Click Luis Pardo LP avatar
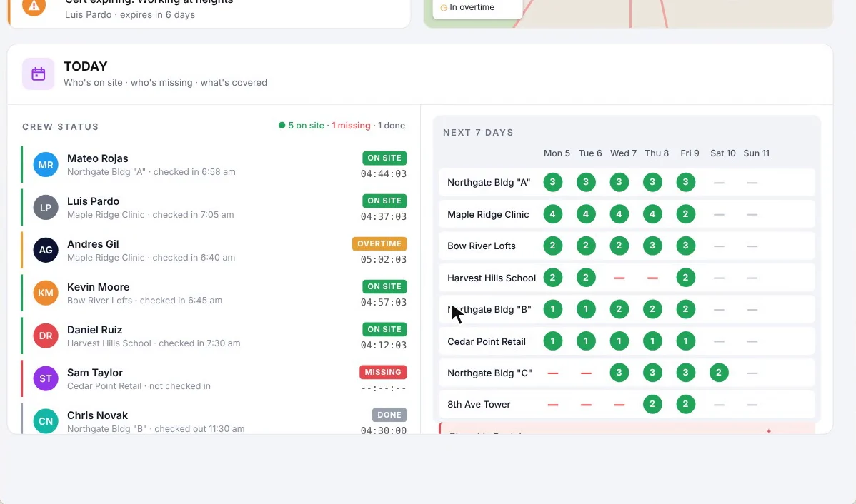 click(x=46, y=207)
